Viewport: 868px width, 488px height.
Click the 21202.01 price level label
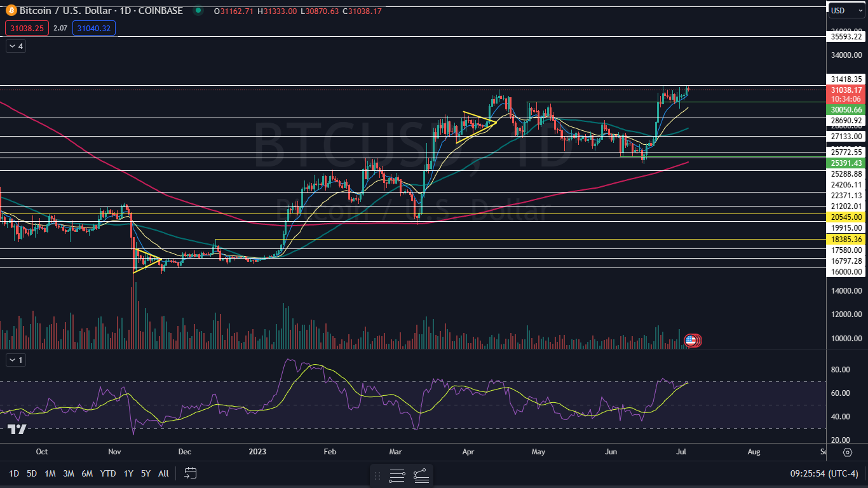847,207
